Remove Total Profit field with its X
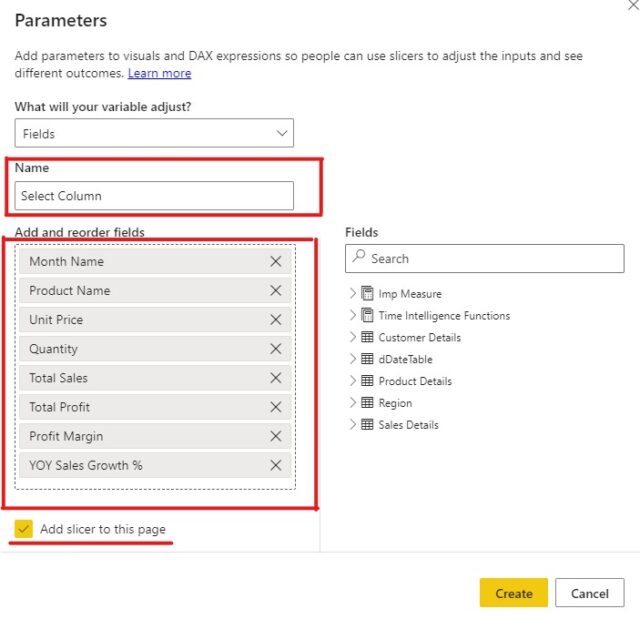The width and height of the screenshot is (640, 619). click(276, 407)
